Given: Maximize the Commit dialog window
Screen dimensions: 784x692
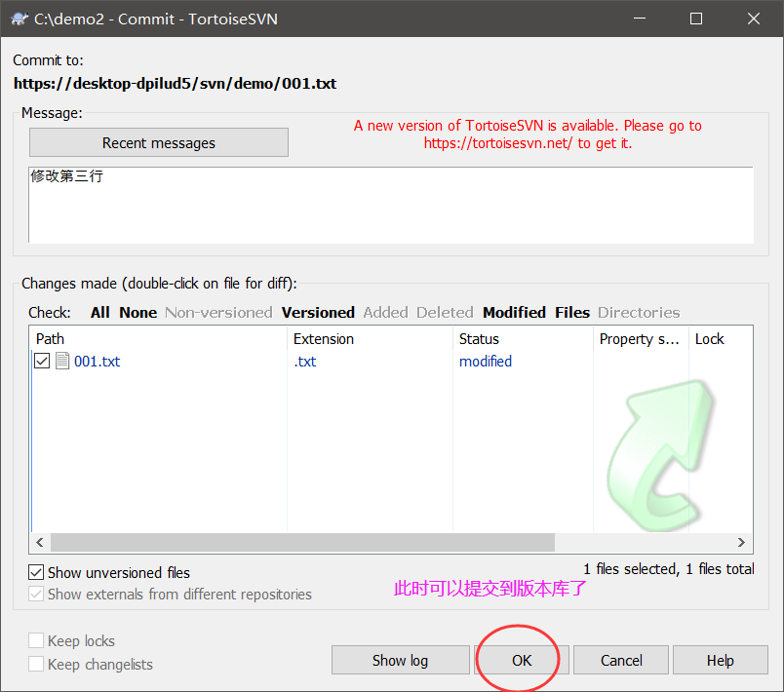Looking at the screenshot, I should (696, 19).
